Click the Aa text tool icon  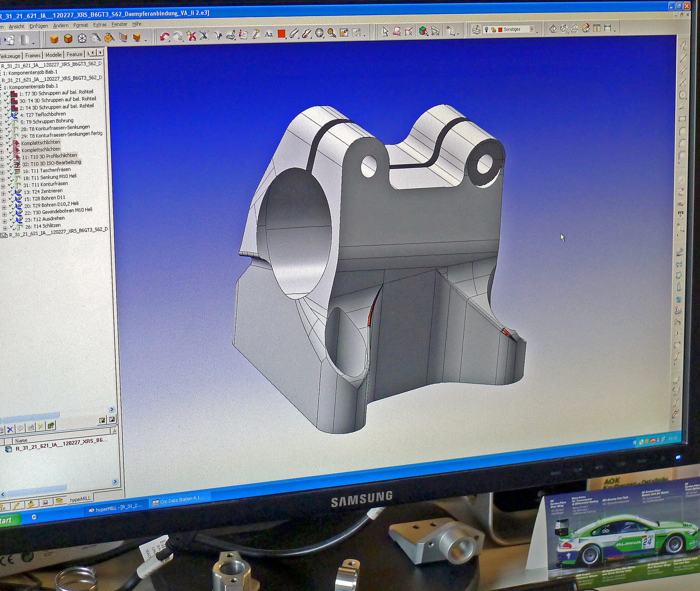click(268, 34)
